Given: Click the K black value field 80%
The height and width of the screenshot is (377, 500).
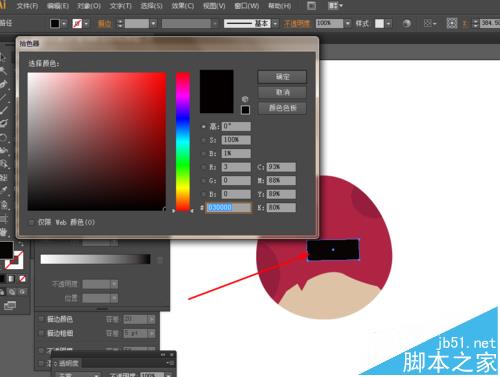Looking at the screenshot, I should tap(281, 207).
